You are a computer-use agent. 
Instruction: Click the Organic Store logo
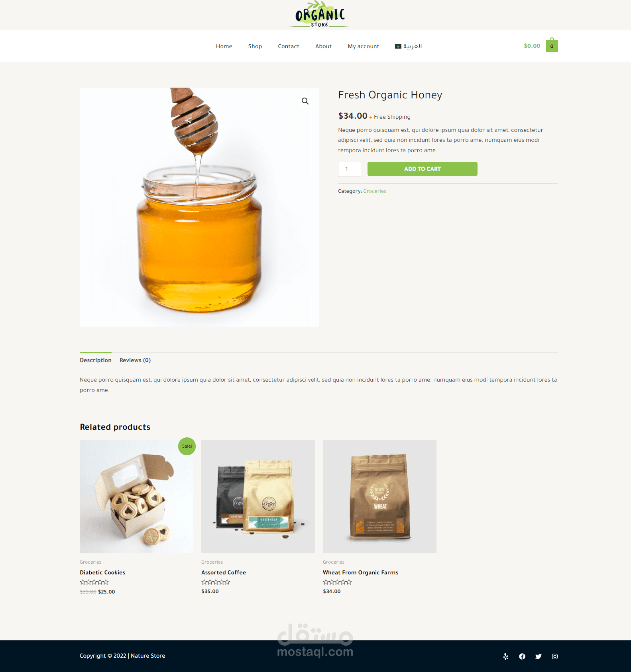(319, 14)
